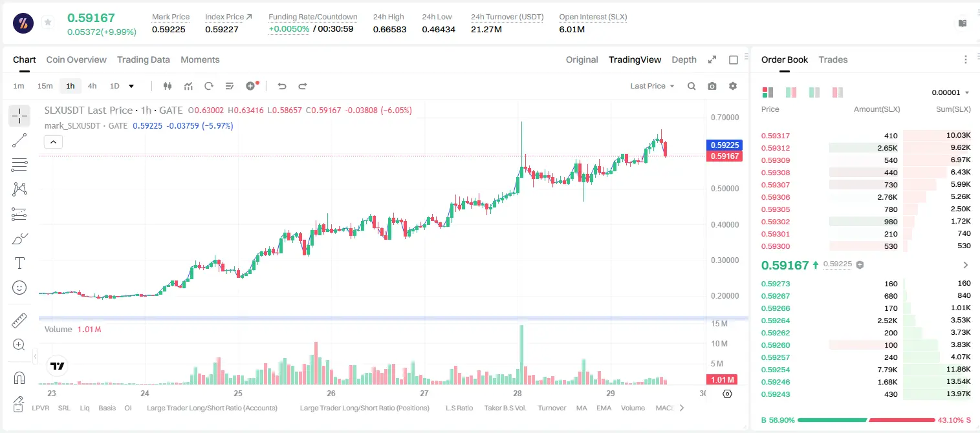Toggle the square layout checkbox beside Depth
The width and height of the screenshot is (980, 433).
734,59
